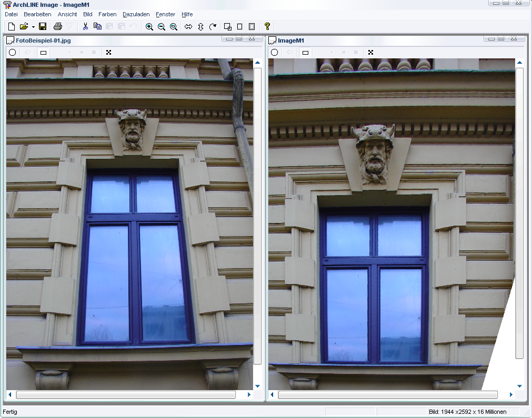Screen dimensions: 532x418
Task: Click the checkered icon in FotoBeispiel-01.jpg window
Action: click(108, 52)
